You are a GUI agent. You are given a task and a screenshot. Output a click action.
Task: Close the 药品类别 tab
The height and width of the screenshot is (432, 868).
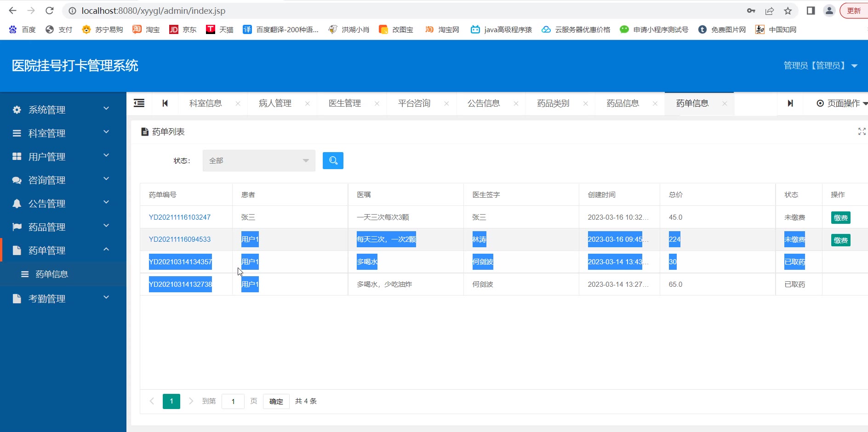click(586, 103)
